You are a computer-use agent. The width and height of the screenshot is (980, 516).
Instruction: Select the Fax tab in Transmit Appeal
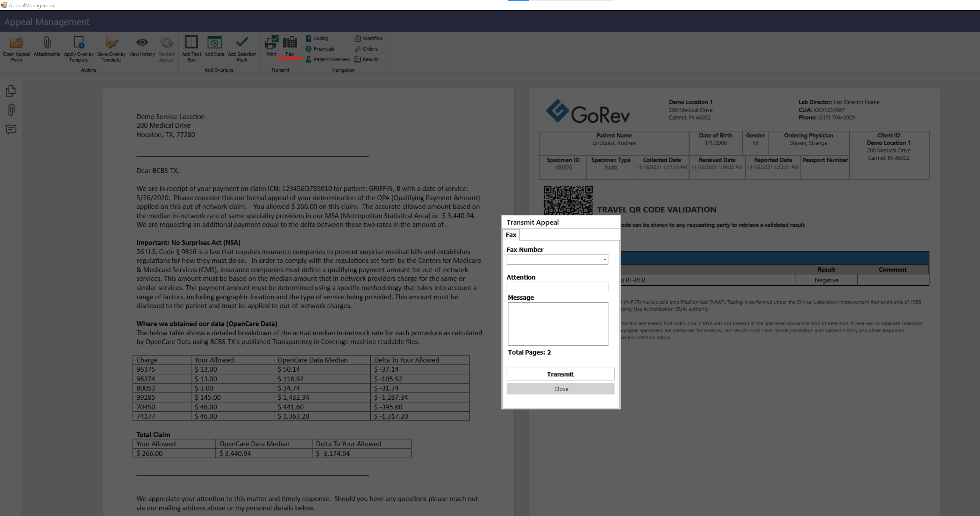pos(511,235)
